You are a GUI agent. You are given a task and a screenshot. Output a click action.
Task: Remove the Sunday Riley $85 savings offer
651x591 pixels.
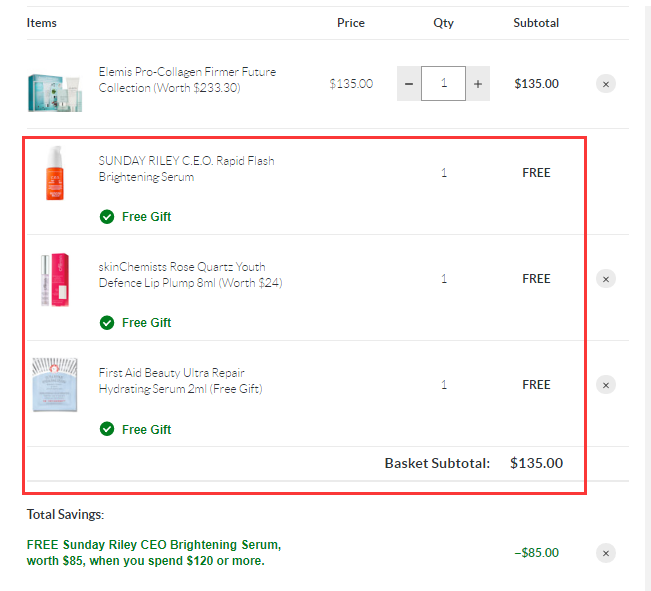coord(606,553)
